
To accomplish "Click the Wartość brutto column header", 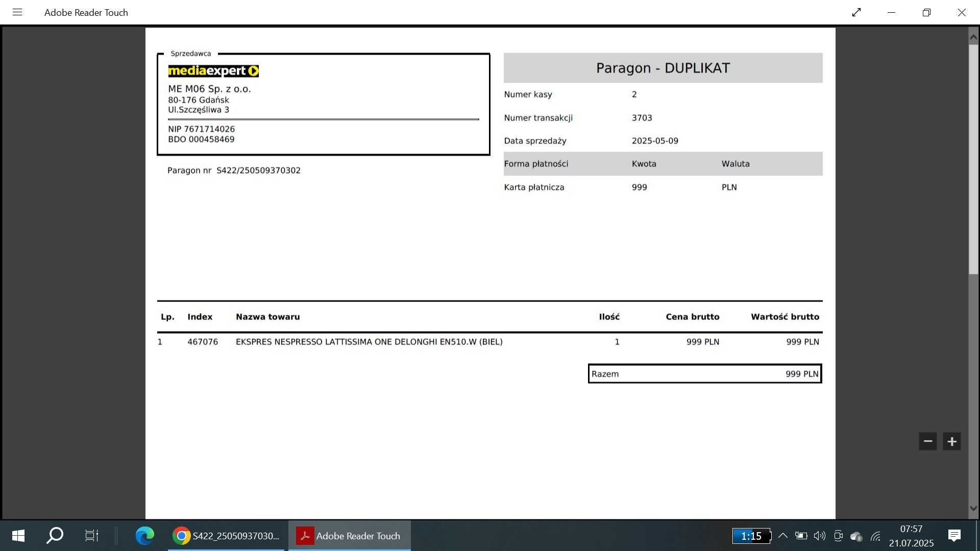I will pyautogui.click(x=785, y=317).
